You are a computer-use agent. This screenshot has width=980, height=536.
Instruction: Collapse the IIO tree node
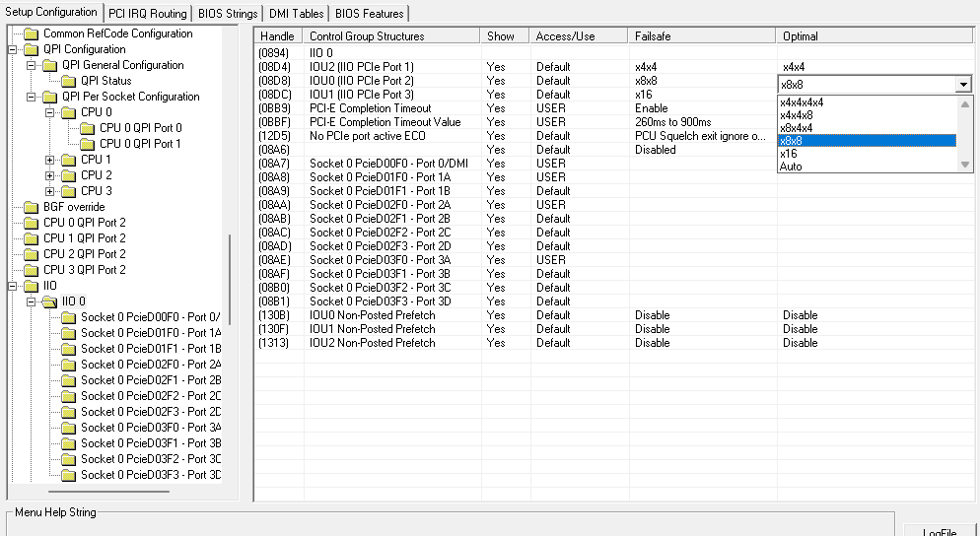point(13,286)
